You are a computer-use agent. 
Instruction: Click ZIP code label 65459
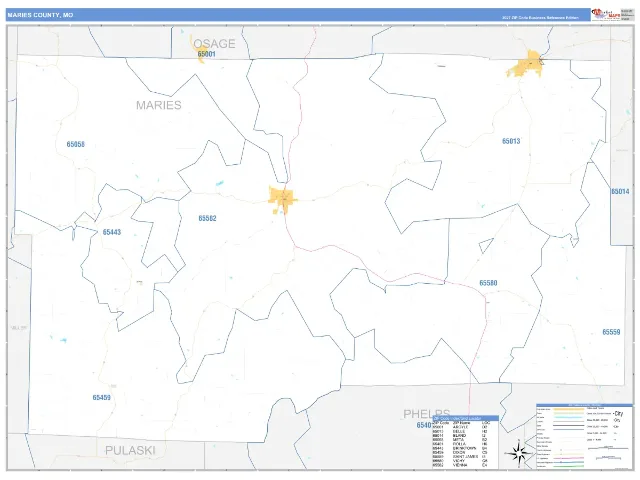click(x=101, y=398)
